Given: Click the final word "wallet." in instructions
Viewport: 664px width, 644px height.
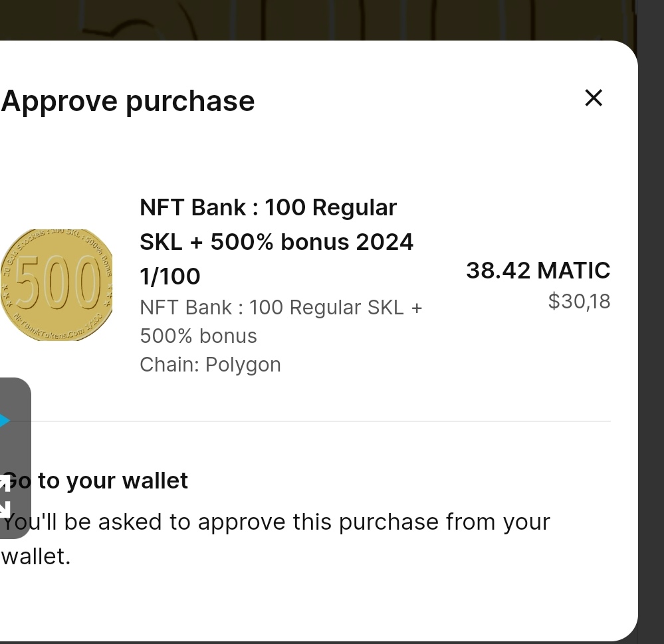Looking at the screenshot, I should click(x=35, y=556).
